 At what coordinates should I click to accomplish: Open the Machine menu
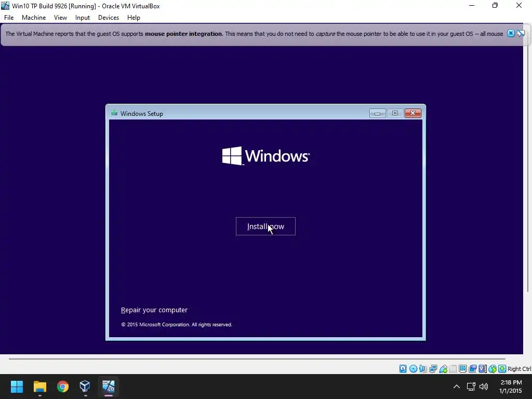click(x=34, y=18)
